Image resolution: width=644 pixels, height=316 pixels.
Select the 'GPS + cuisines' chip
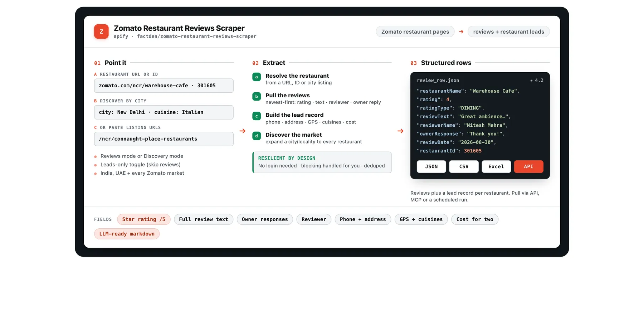pos(421,219)
